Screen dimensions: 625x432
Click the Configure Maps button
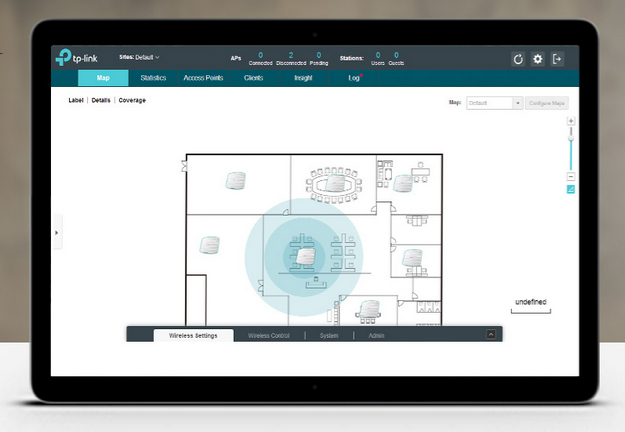pyautogui.click(x=547, y=102)
